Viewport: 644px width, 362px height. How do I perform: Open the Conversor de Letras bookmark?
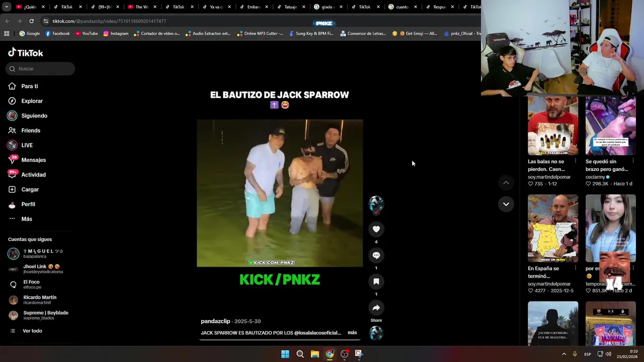(x=363, y=34)
